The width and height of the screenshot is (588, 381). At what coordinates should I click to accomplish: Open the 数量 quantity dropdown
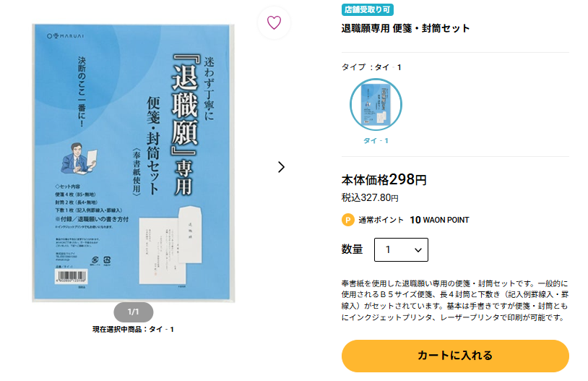tap(401, 249)
